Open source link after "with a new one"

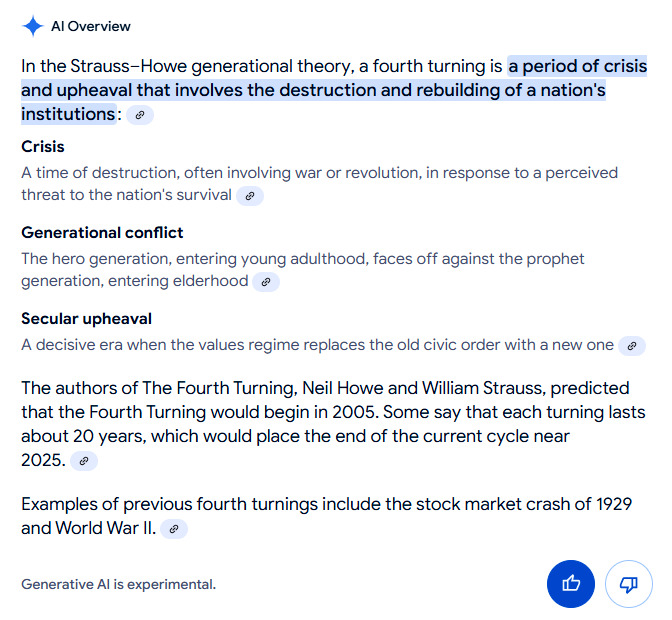[631, 346]
